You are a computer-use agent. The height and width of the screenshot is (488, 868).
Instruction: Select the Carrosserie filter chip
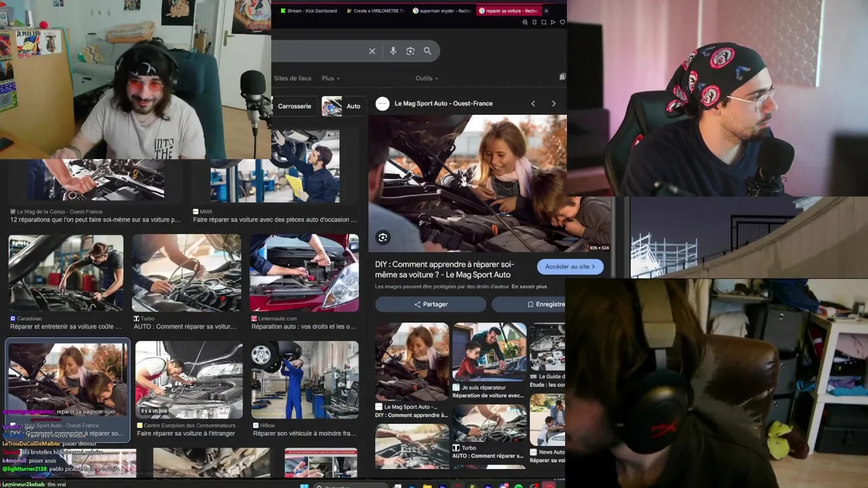click(294, 106)
